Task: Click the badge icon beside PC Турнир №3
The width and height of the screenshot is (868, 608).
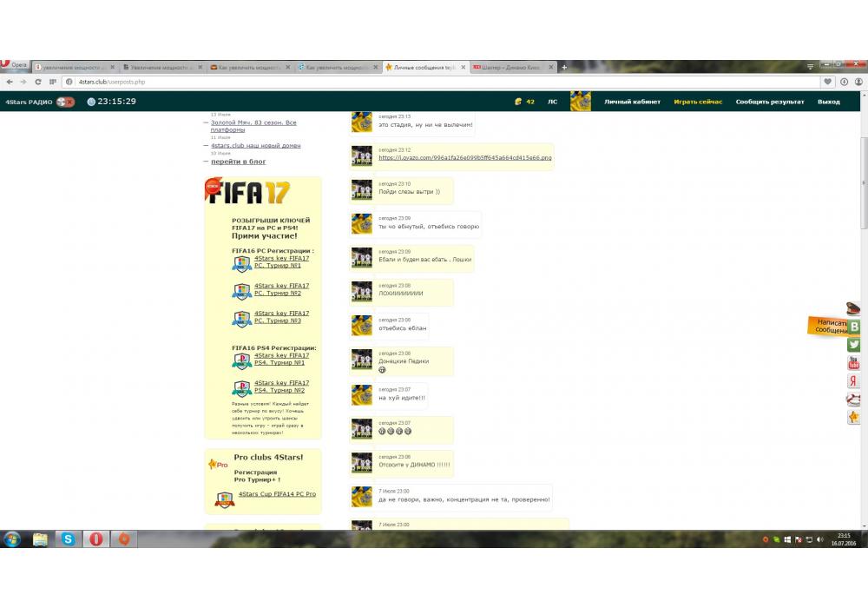Action: (x=242, y=319)
